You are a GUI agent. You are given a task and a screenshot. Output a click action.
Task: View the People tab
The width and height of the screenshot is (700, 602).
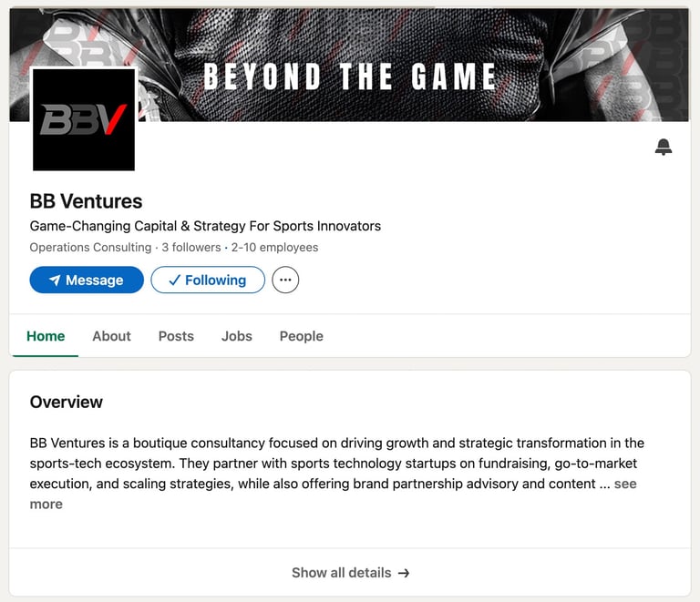pyautogui.click(x=301, y=336)
